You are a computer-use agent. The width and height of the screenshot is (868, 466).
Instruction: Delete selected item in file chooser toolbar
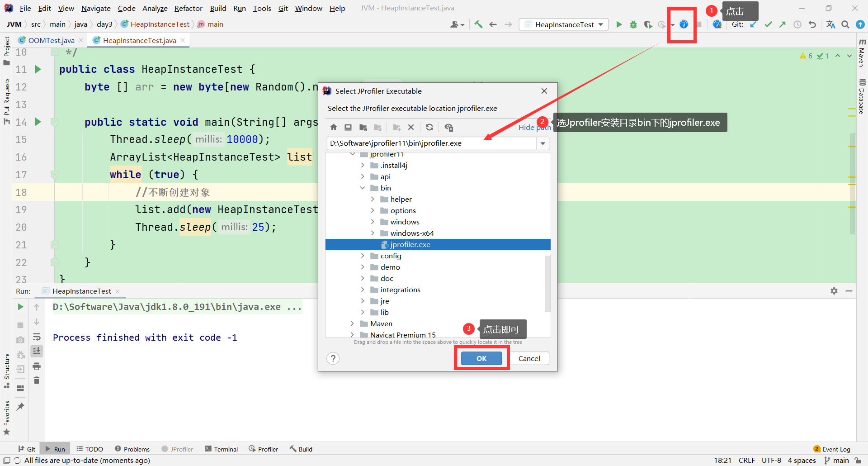pyautogui.click(x=411, y=128)
